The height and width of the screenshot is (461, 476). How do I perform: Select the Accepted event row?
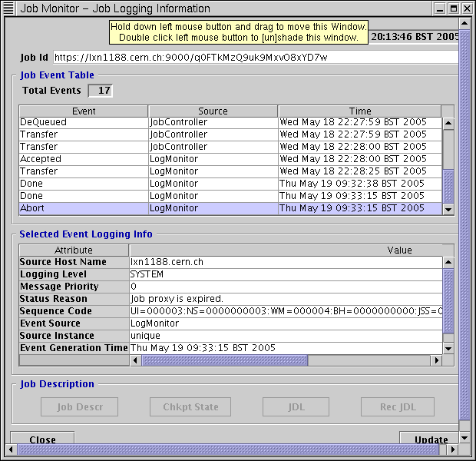coord(83,159)
